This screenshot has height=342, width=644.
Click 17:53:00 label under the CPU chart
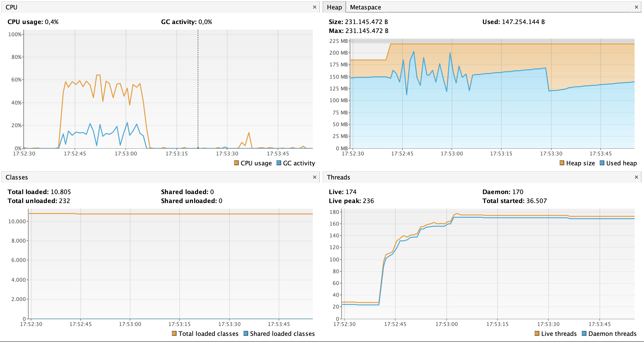tap(126, 154)
